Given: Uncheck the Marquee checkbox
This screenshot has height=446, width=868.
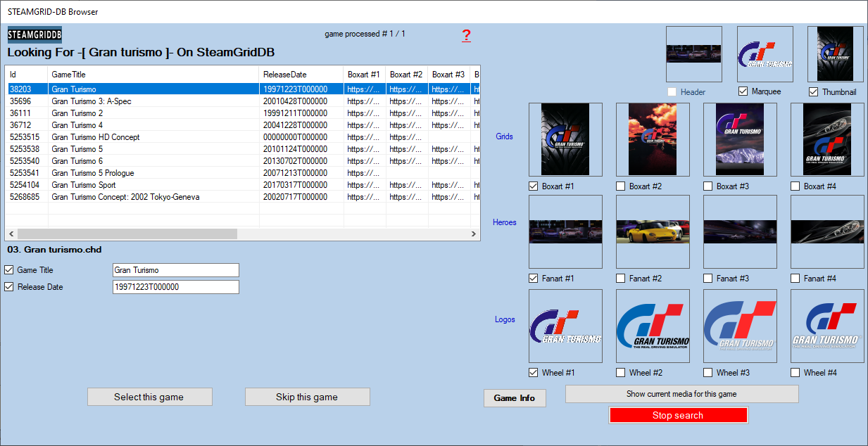Looking at the screenshot, I should (x=743, y=92).
